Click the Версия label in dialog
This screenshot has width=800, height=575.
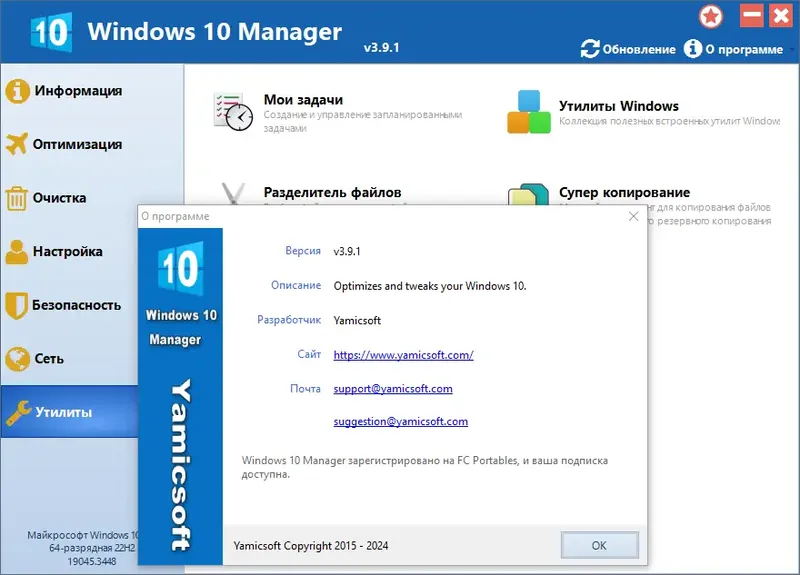[x=303, y=251]
